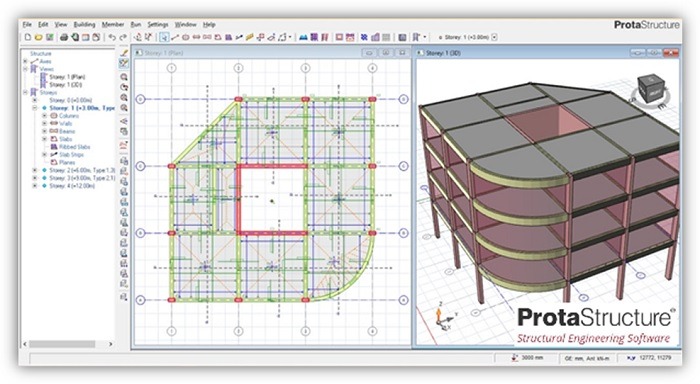Image resolution: width=700 pixels, height=384 pixels.
Task: Select the Column insert tool icon
Action: 186,38
